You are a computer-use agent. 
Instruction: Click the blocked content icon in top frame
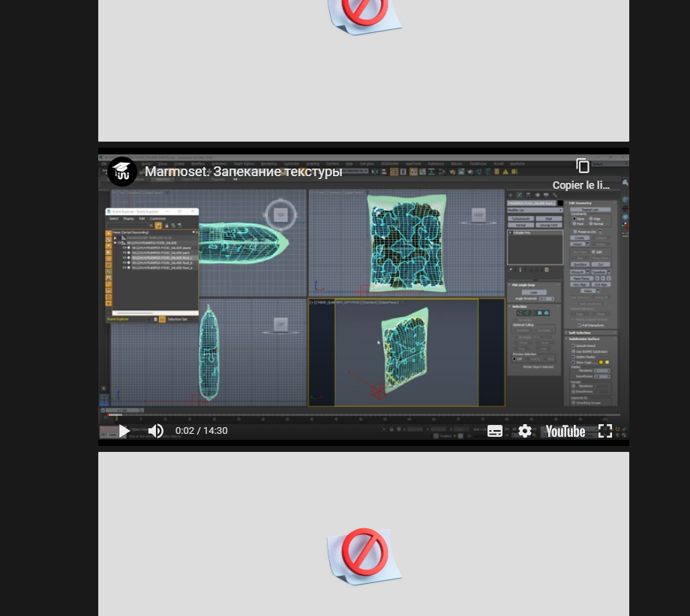364,16
